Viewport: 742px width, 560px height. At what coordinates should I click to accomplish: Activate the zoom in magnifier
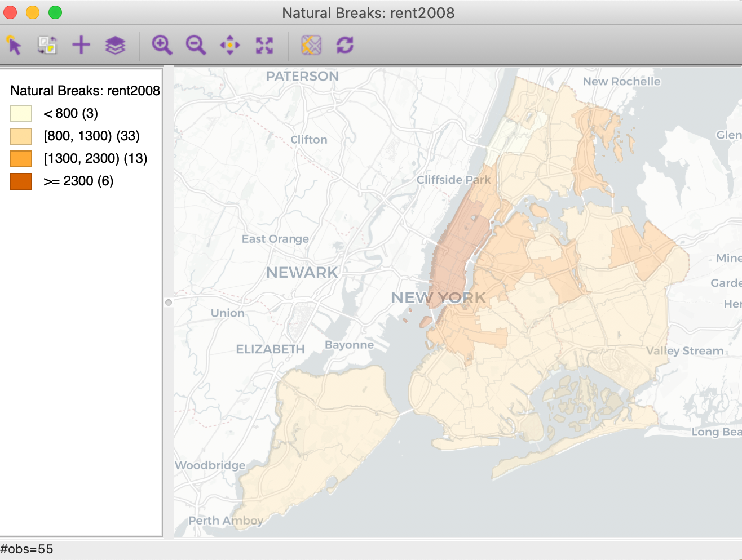tap(162, 45)
